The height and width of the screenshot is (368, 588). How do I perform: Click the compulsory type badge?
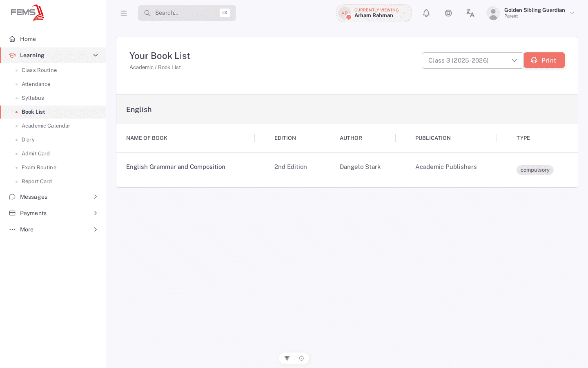(x=535, y=170)
